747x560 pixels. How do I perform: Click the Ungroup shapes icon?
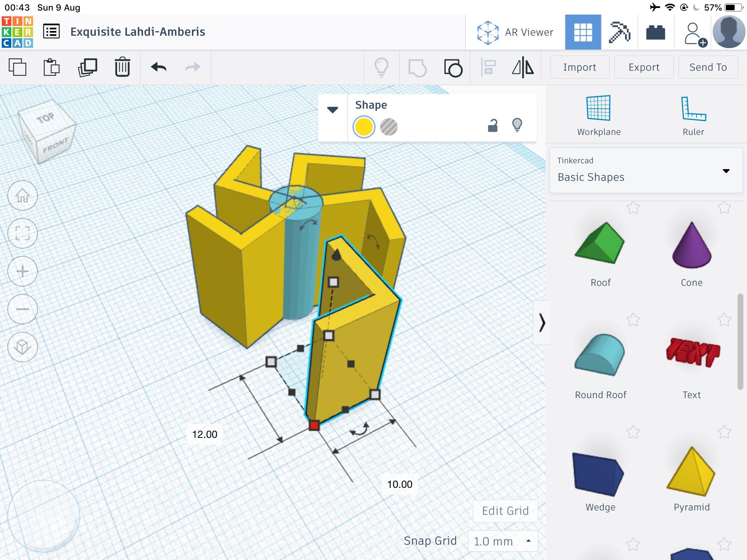click(453, 67)
